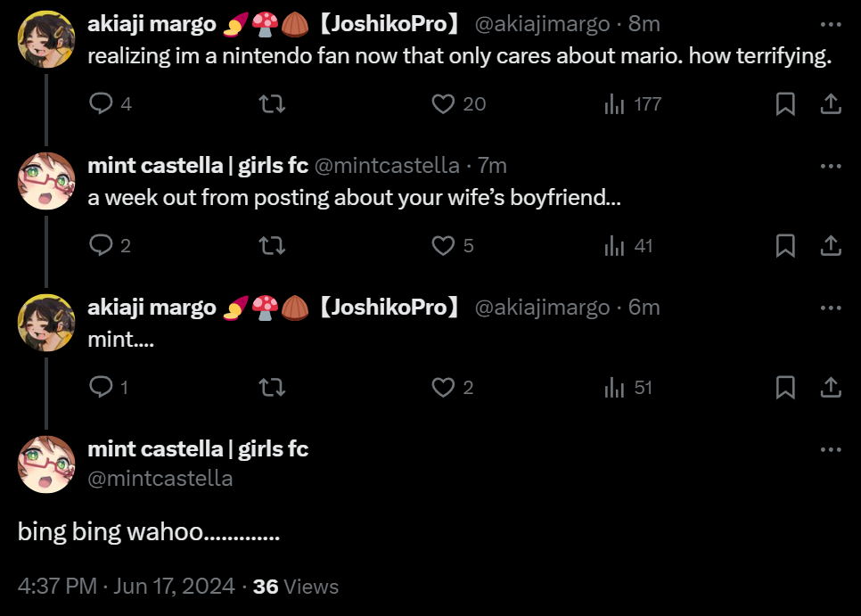
Task: Open the @mintcastella handle under main tweet
Action: tap(160, 479)
